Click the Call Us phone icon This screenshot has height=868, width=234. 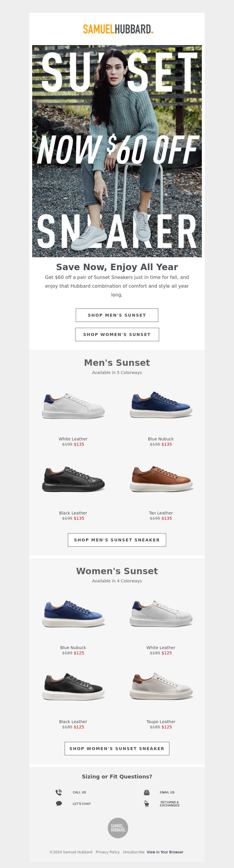[x=58, y=792]
